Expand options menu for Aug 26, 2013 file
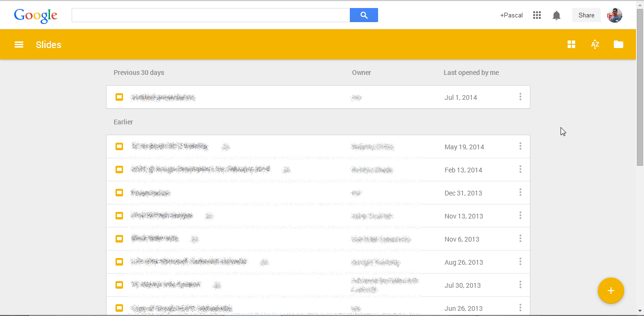This screenshot has width=644, height=316. pyautogui.click(x=520, y=262)
